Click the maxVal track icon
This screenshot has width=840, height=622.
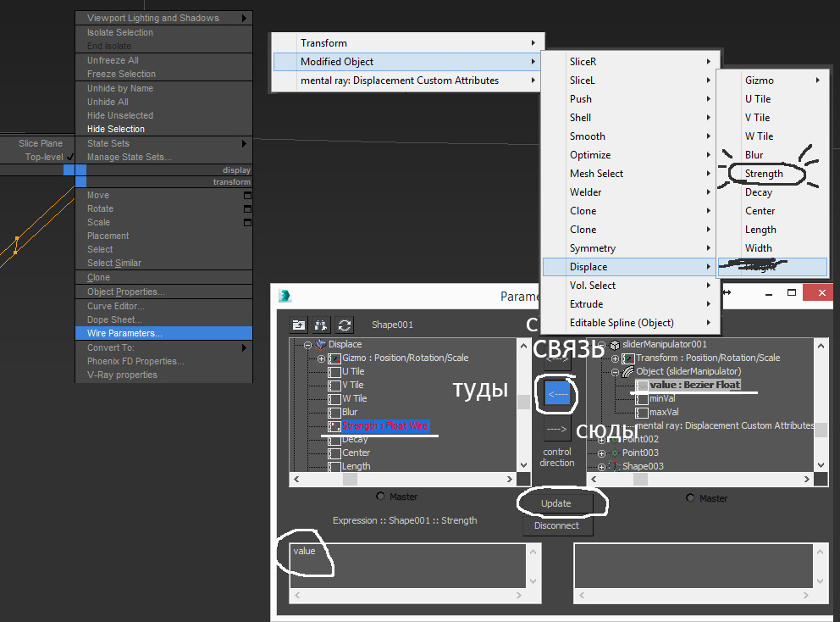[642, 413]
